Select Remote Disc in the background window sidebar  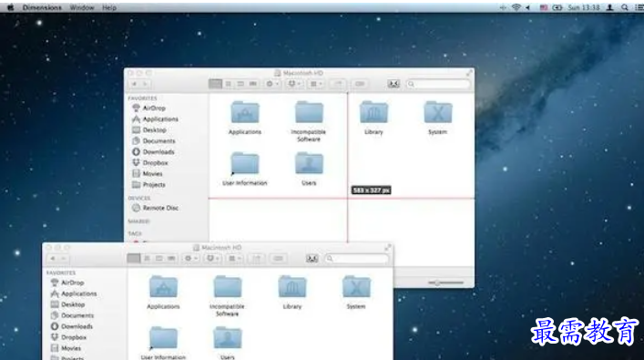click(155, 208)
